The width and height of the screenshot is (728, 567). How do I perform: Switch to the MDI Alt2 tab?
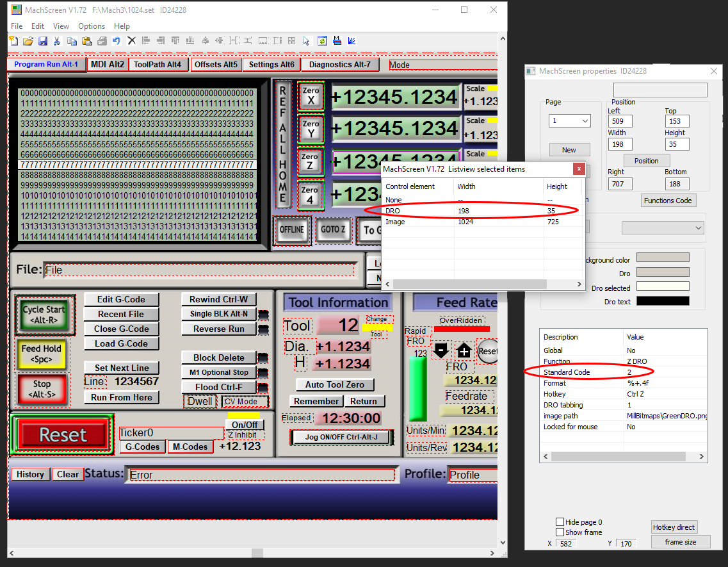pyautogui.click(x=108, y=64)
